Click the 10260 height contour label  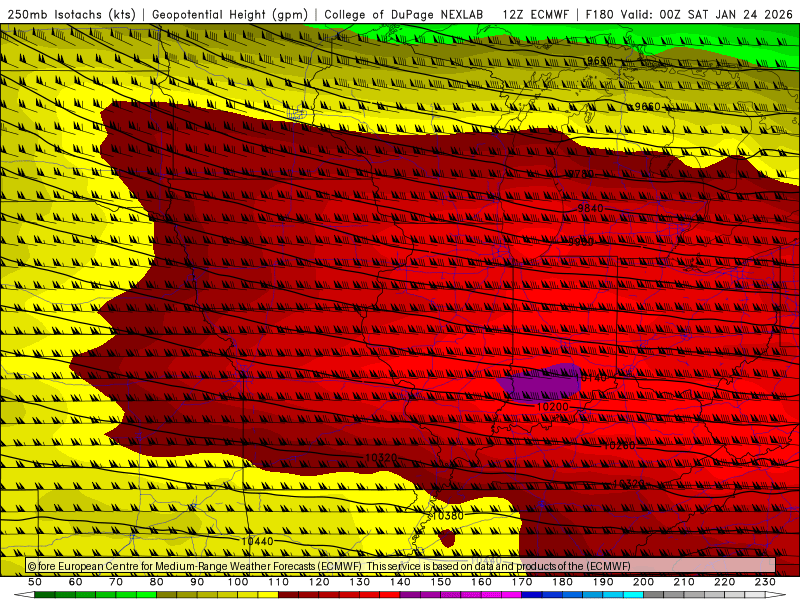pos(619,445)
